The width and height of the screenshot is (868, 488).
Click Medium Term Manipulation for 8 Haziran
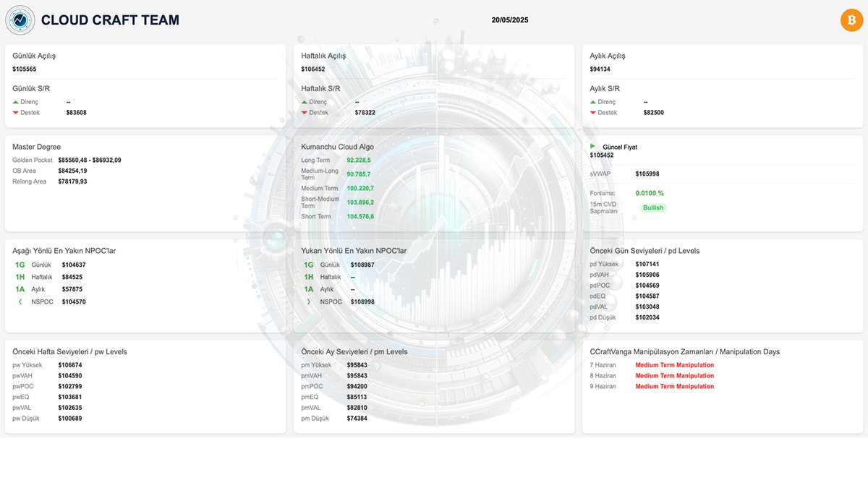point(675,376)
